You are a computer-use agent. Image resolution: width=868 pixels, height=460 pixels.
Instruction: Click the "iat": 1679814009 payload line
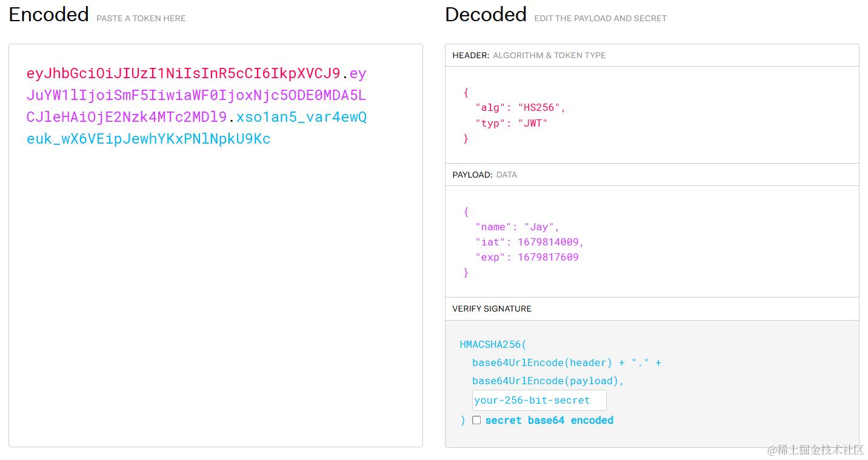529,242
